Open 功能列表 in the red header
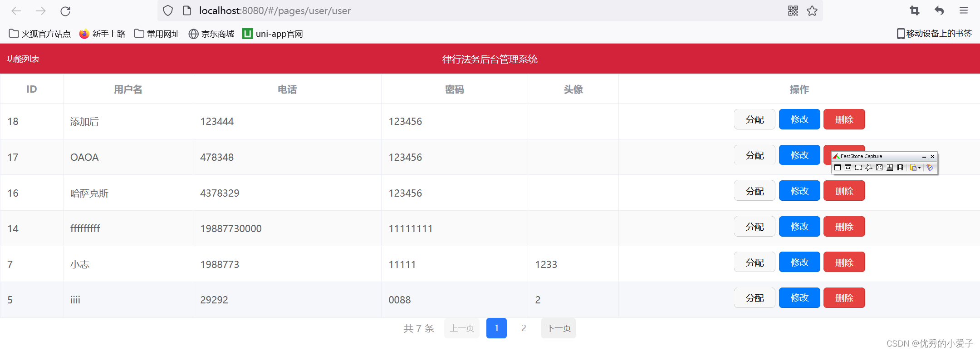 (x=23, y=59)
